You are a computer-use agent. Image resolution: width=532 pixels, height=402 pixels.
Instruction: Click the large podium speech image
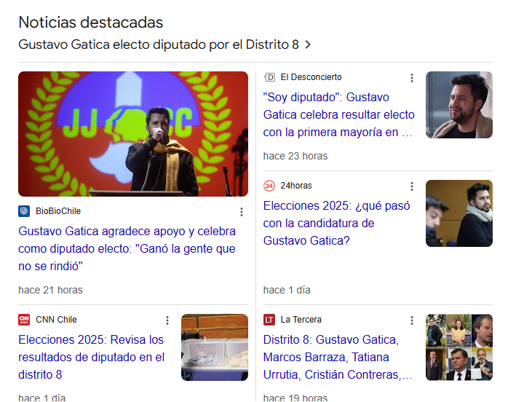click(x=133, y=134)
